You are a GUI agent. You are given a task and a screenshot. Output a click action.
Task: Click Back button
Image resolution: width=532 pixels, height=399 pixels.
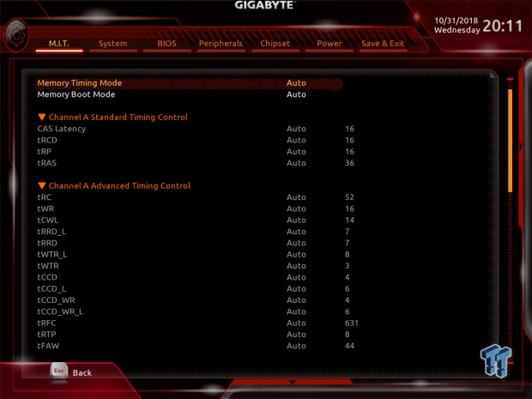pos(82,372)
